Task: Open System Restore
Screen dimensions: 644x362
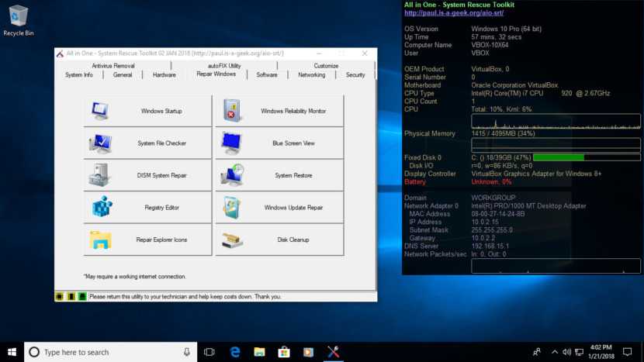Action: click(x=279, y=175)
